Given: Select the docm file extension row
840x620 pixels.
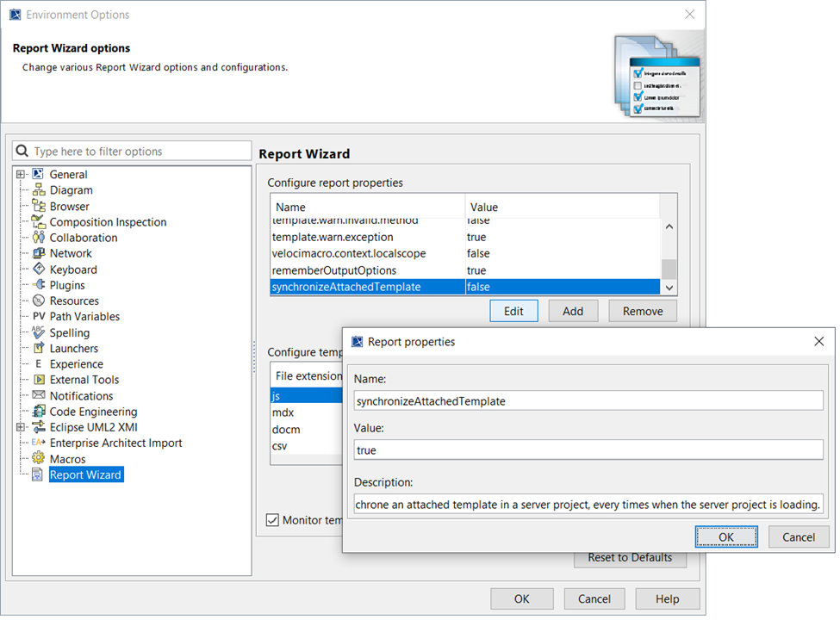Looking at the screenshot, I should (x=307, y=430).
